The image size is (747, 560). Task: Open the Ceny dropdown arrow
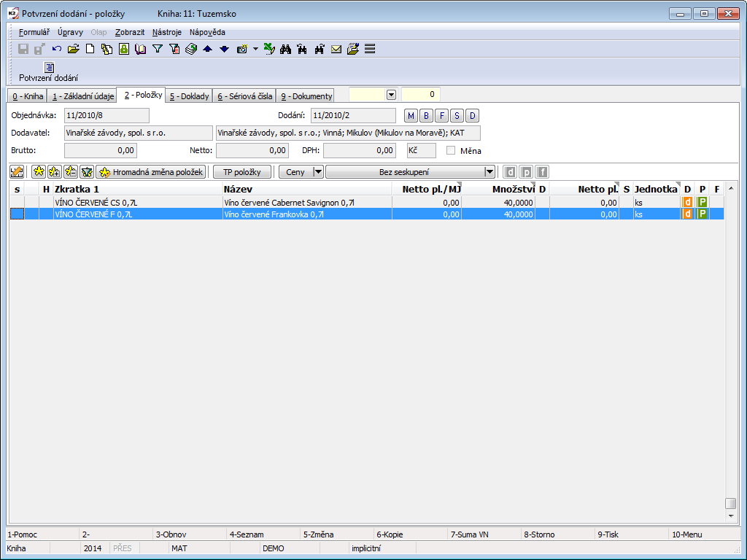click(317, 172)
